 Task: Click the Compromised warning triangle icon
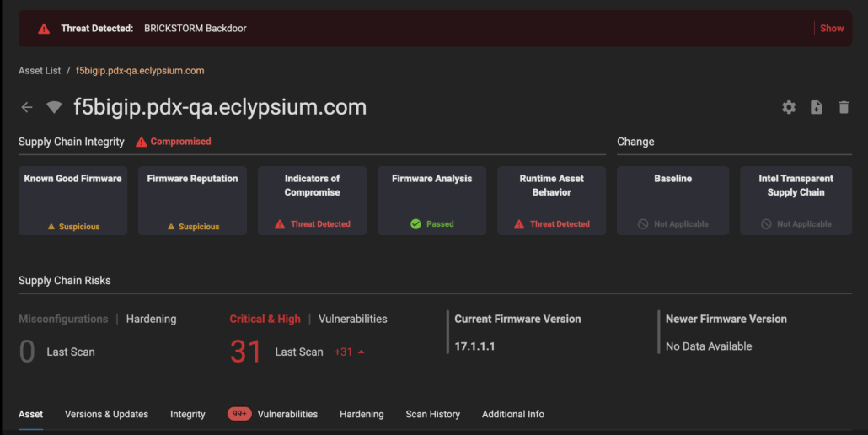pyautogui.click(x=142, y=142)
